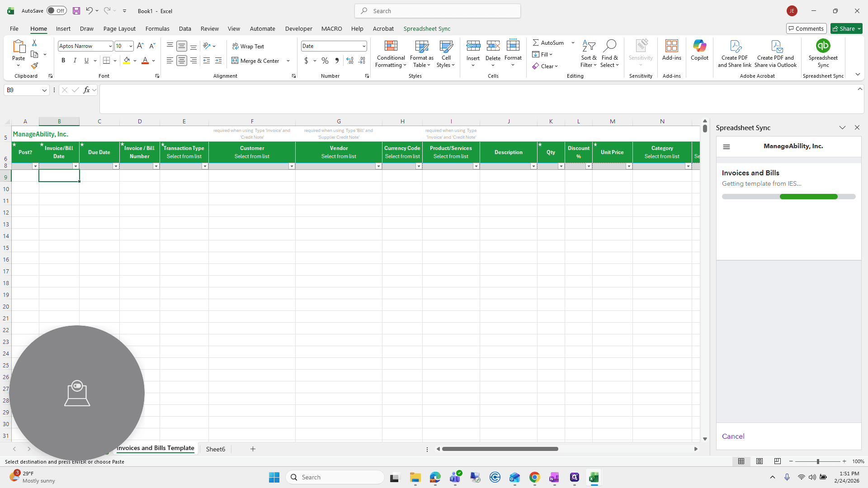Apply the percent style
The image size is (868, 488).
click(325, 61)
